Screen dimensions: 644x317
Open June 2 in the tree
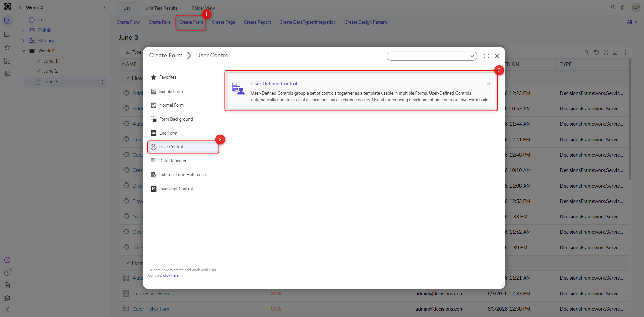coord(51,71)
